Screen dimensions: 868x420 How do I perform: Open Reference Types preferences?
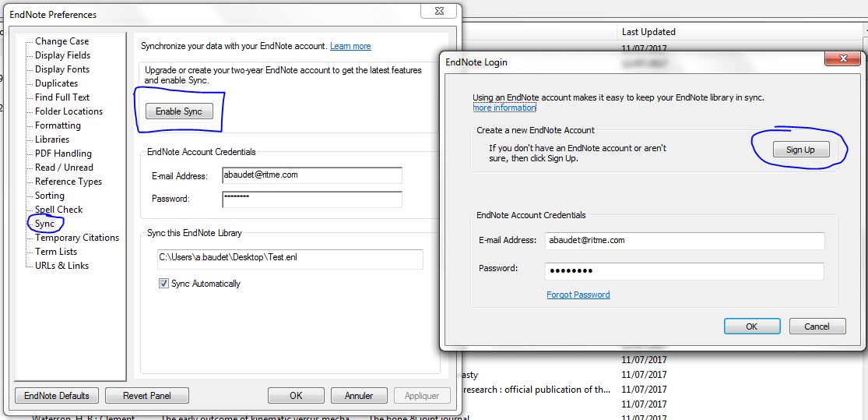(x=68, y=182)
